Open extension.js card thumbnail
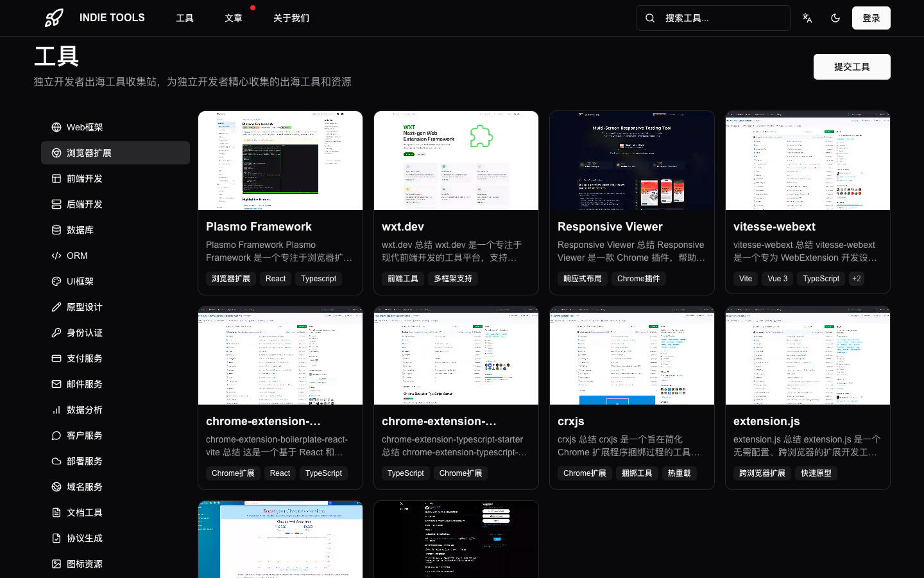The width and height of the screenshot is (924, 578). [x=808, y=355]
